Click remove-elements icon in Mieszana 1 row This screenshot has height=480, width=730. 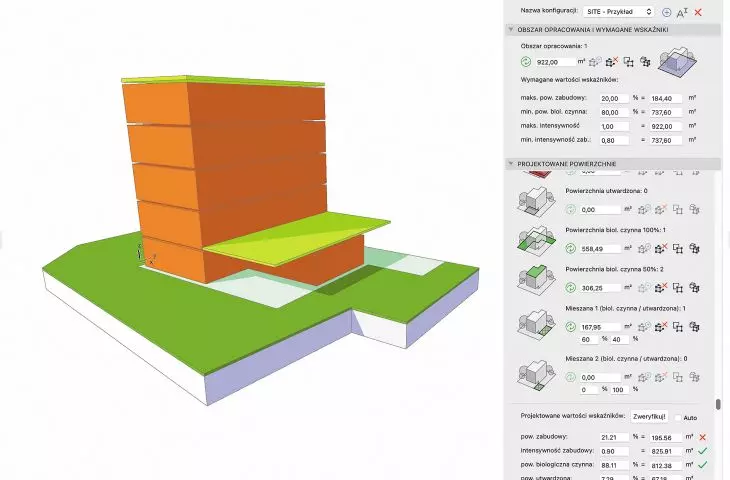(661, 327)
